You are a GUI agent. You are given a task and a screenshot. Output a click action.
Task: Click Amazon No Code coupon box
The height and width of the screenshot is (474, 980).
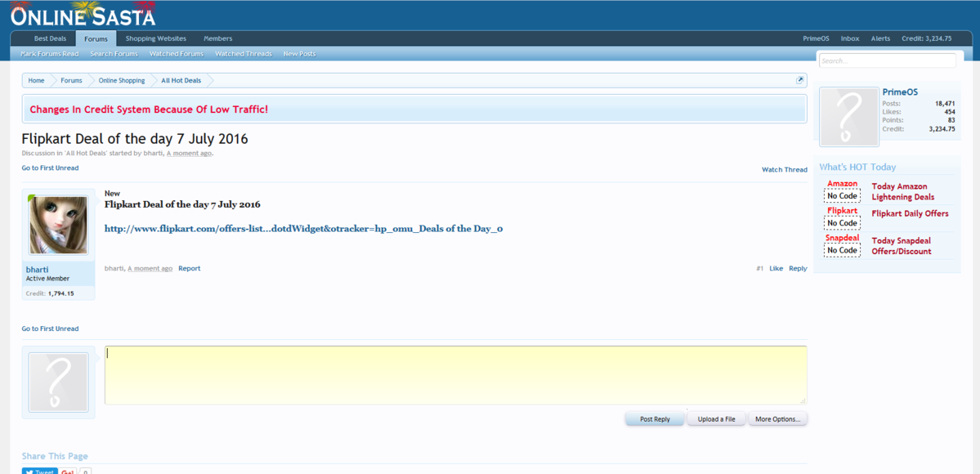coord(842,195)
